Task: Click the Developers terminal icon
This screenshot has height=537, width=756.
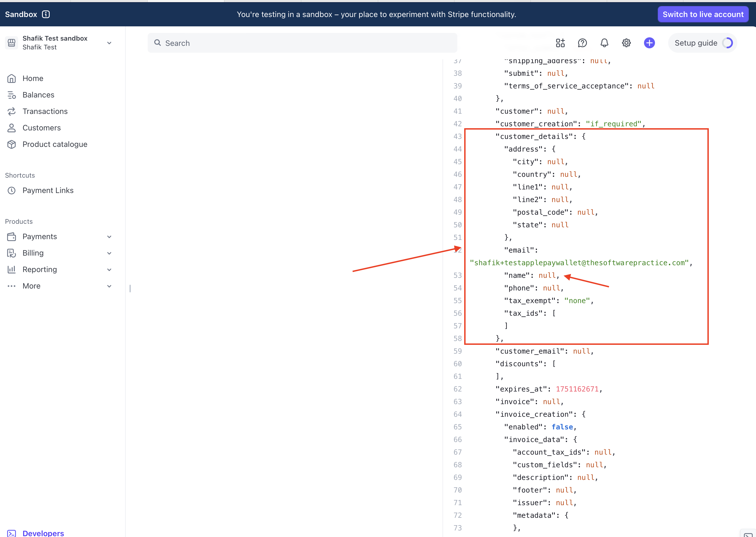Action: [x=12, y=533]
